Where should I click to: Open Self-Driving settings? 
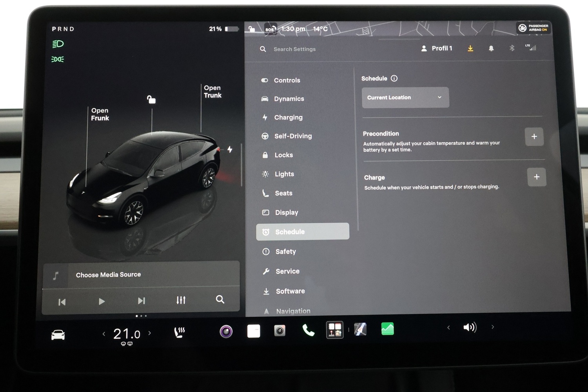click(287, 136)
